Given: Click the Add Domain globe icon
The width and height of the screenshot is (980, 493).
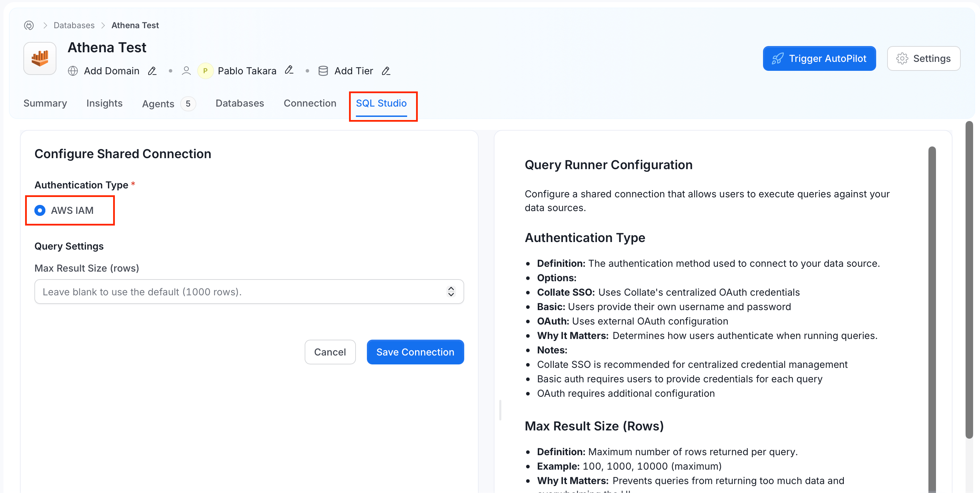Looking at the screenshot, I should click(x=73, y=71).
